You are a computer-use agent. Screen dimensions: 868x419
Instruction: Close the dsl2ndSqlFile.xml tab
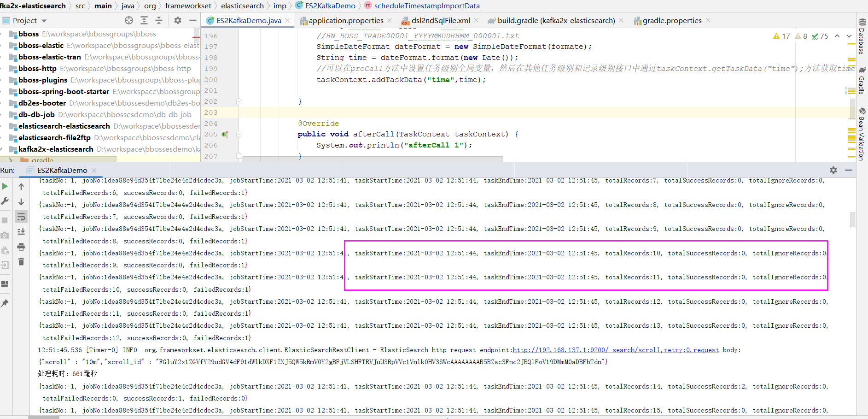coord(476,20)
